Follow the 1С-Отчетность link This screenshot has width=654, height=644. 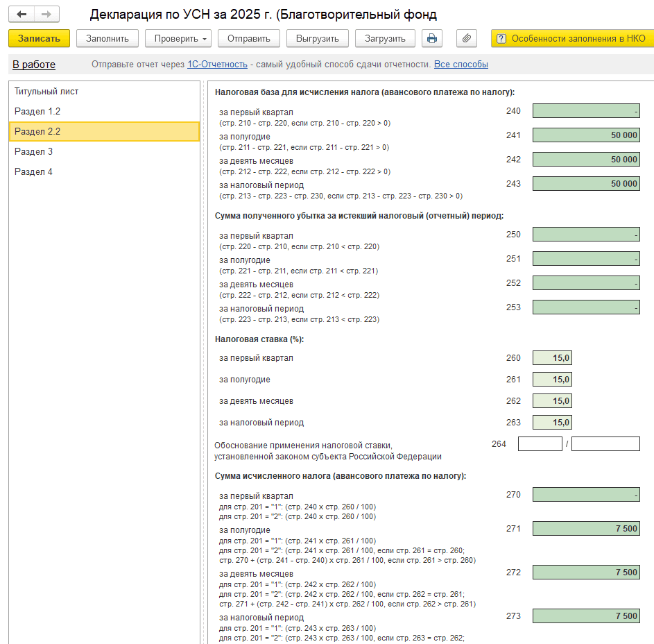217,65
